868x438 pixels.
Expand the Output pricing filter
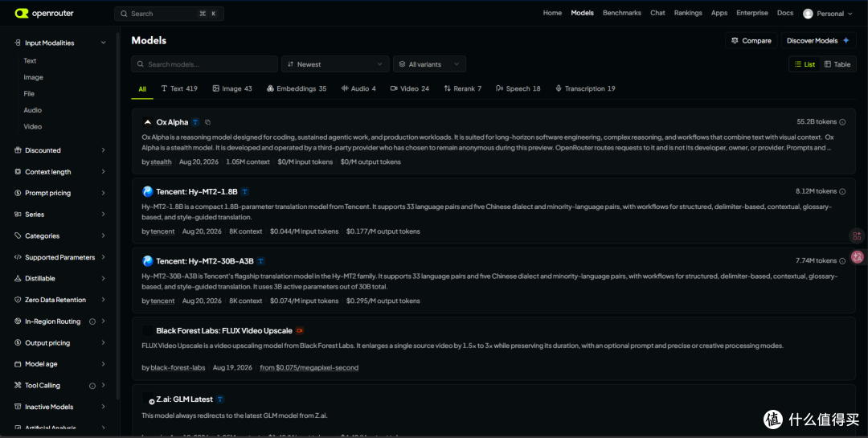(x=60, y=343)
